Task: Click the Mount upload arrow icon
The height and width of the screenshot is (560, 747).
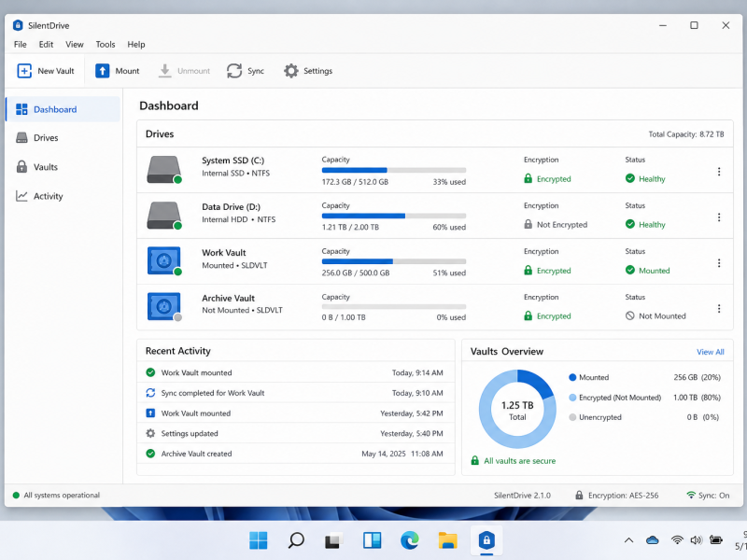Action: tap(103, 71)
